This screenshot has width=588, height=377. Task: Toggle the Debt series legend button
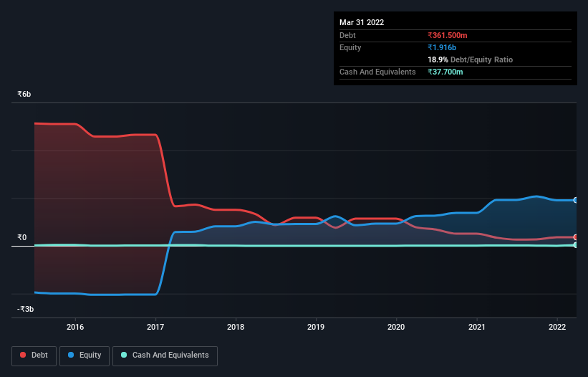pos(34,355)
